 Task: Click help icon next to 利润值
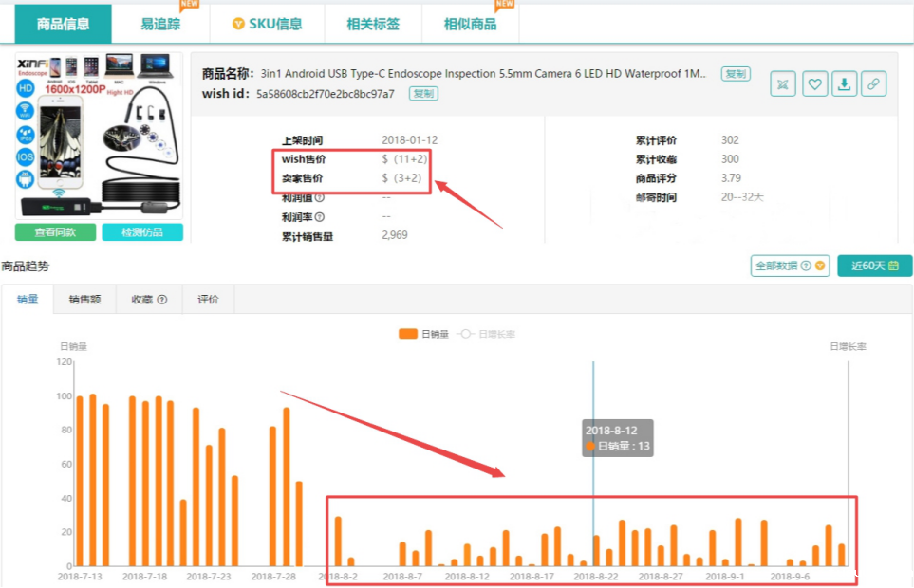click(x=320, y=197)
